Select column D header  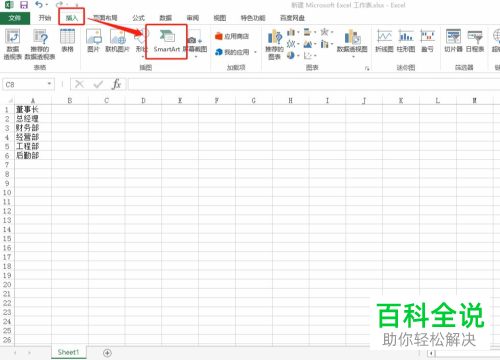[143, 100]
